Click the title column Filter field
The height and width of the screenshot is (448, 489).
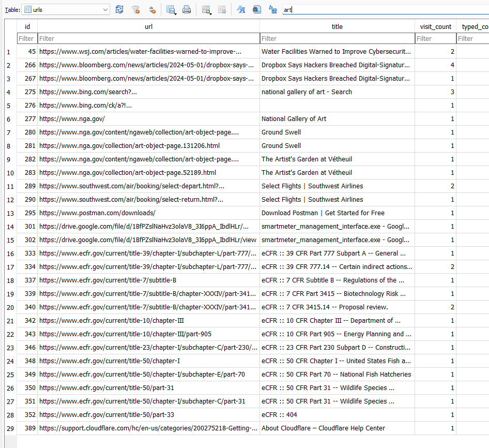pyautogui.click(x=337, y=38)
